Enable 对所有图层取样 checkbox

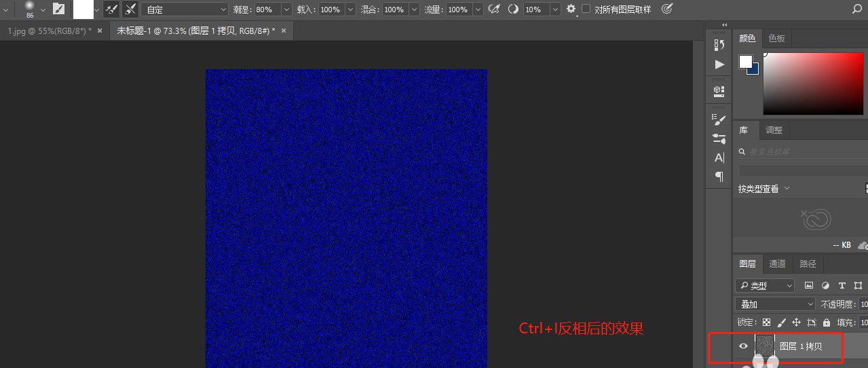[586, 9]
